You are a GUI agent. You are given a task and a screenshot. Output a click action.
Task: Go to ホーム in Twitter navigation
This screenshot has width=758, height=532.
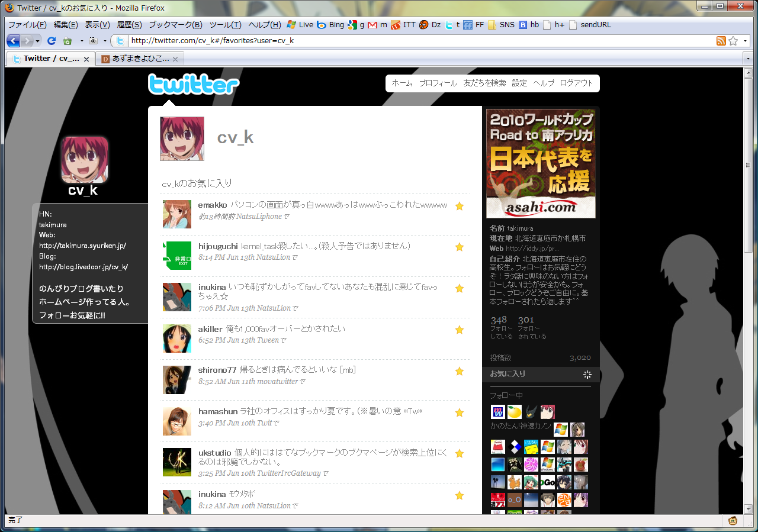coord(402,83)
